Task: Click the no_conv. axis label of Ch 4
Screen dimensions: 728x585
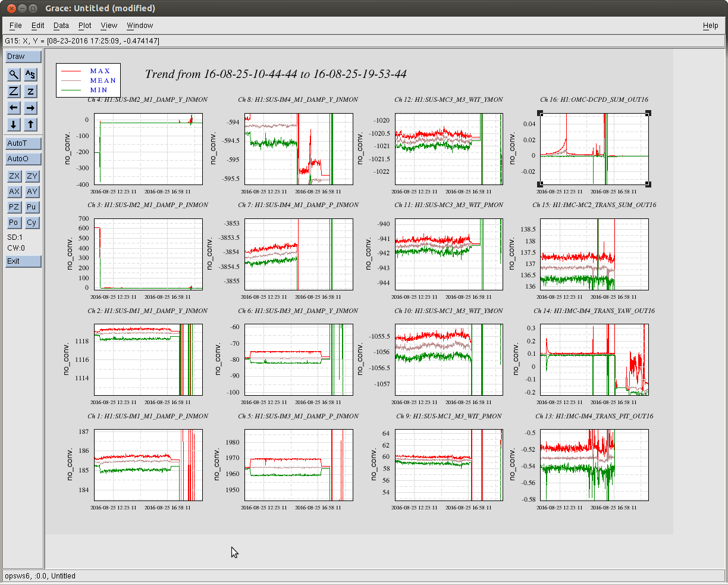Action: point(68,148)
